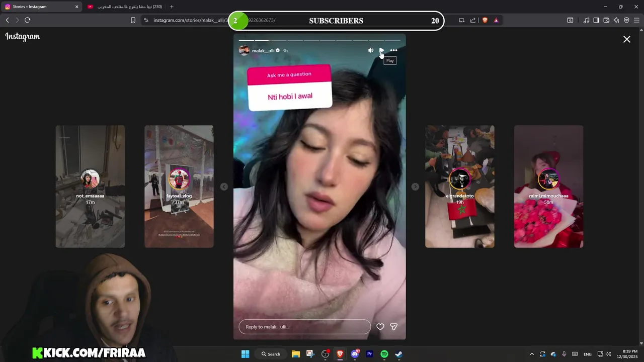Open the fayssal_vlog story thumbnail
The width and height of the screenshot is (644, 362).
(x=179, y=187)
